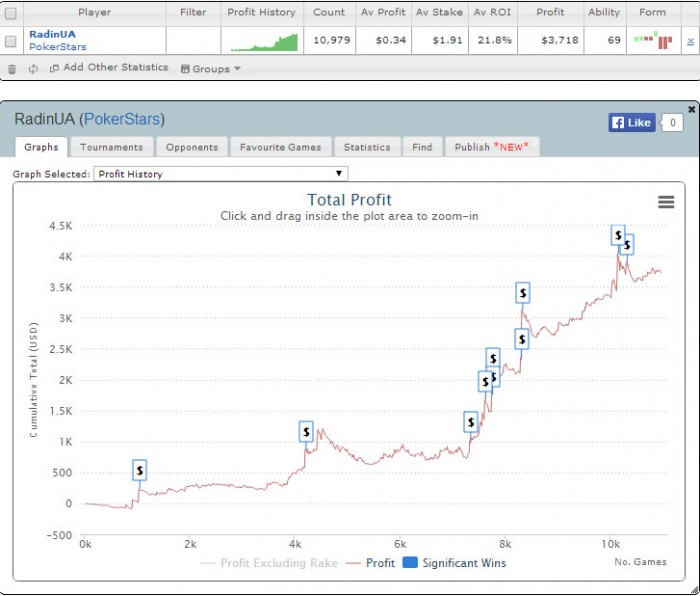Switch to the Graphs tab

point(41,147)
